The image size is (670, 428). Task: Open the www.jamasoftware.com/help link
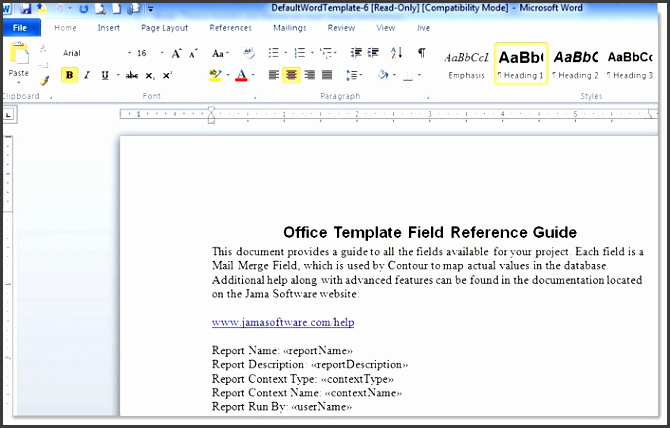point(283,322)
